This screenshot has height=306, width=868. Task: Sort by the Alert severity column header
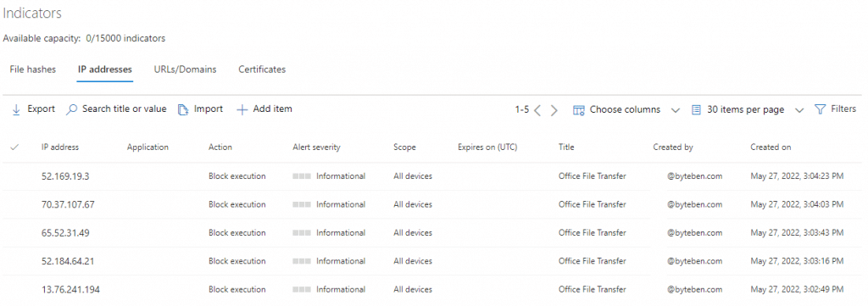(x=316, y=147)
